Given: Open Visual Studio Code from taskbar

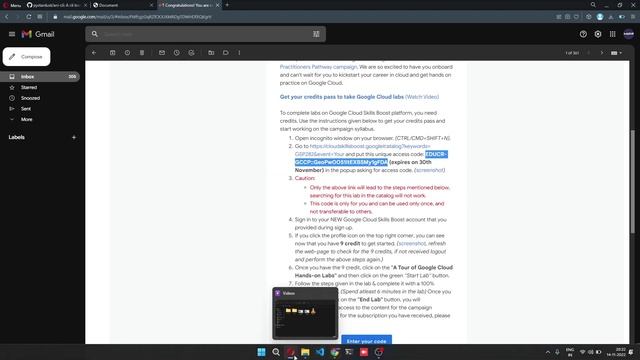Looking at the screenshot, I should coord(320,352).
